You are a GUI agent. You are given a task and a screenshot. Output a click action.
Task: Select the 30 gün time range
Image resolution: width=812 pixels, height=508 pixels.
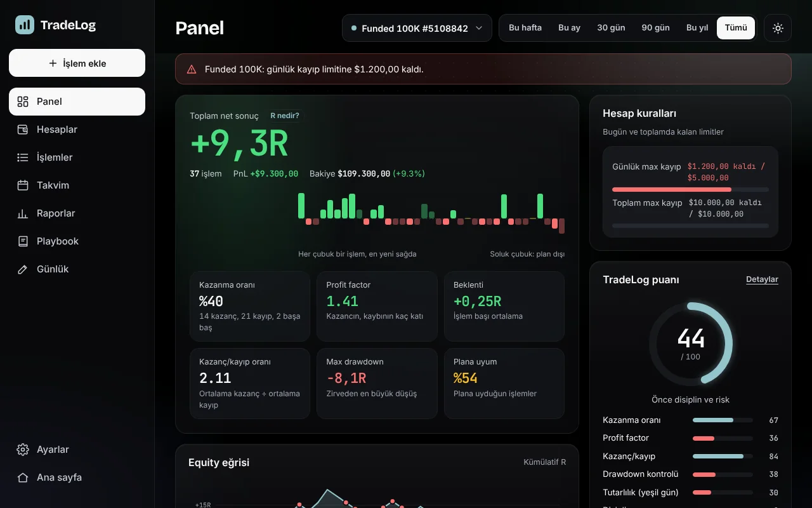coord(611,28)
